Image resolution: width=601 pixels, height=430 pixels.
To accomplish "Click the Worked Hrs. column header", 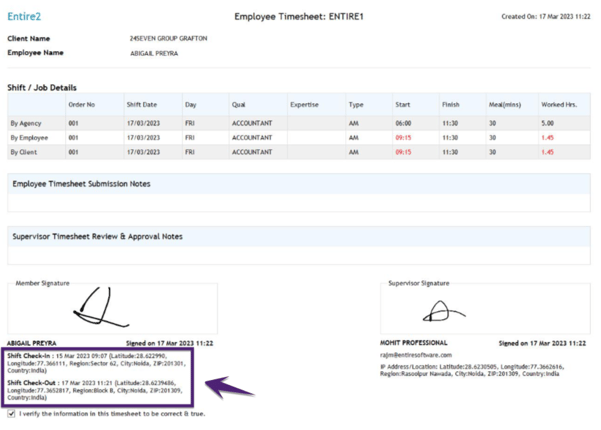I will coord(560,105).
